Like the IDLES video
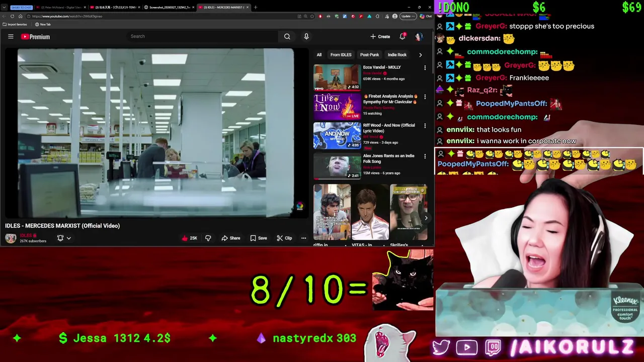Screen dimensions: 644x362 pyautogui.click(x=189, y=238)
